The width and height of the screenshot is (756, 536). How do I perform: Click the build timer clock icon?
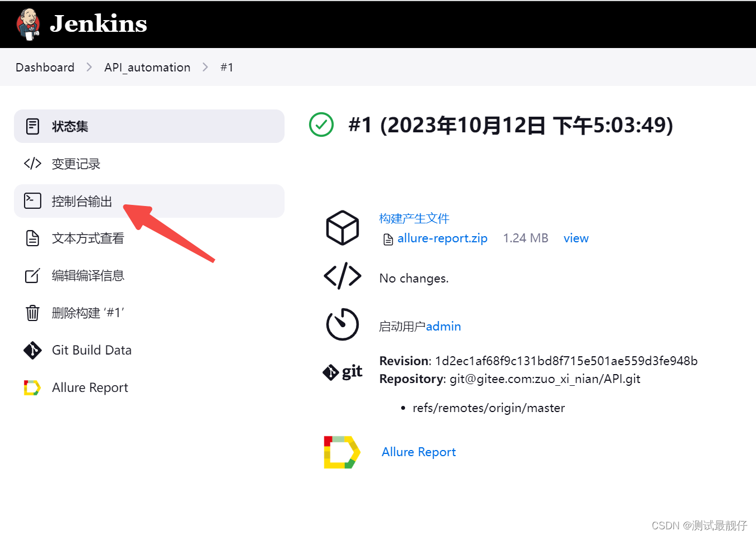tap(343, 324)
